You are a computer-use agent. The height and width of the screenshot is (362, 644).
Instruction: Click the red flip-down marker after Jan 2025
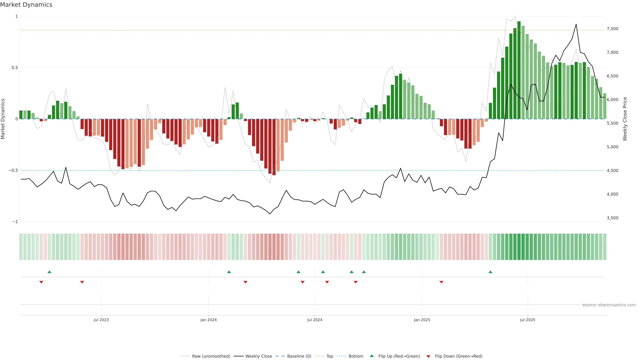[441, 282]
